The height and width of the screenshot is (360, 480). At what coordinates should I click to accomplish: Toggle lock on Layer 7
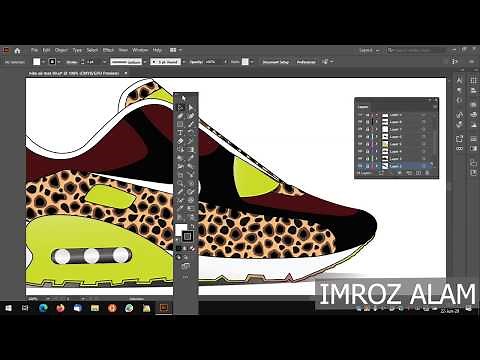[367, 130]
